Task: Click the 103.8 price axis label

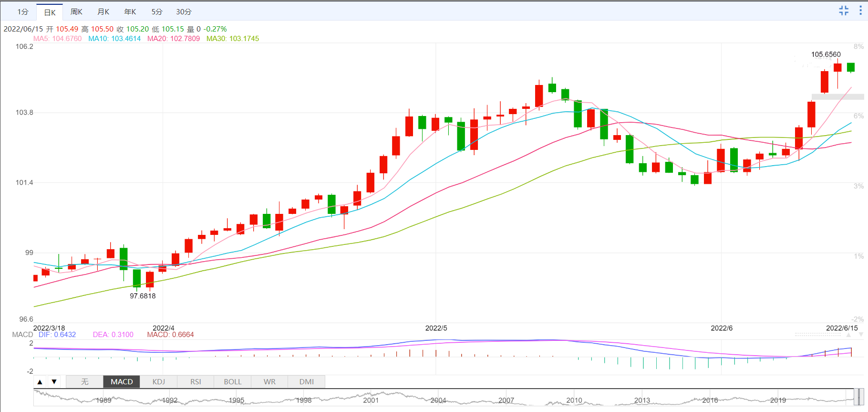Action: click(24, 112)
